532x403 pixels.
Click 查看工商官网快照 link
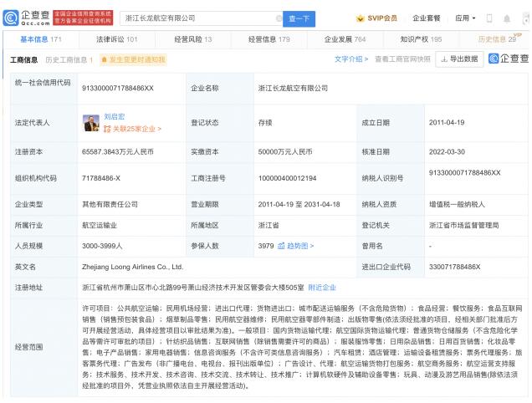click(x=402, y=59)
